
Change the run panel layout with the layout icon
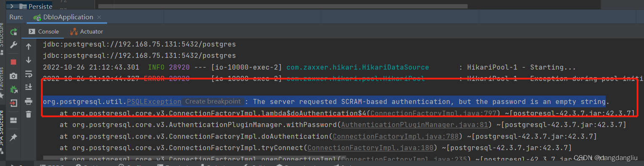pyautogui.click(x=13, y=120)
